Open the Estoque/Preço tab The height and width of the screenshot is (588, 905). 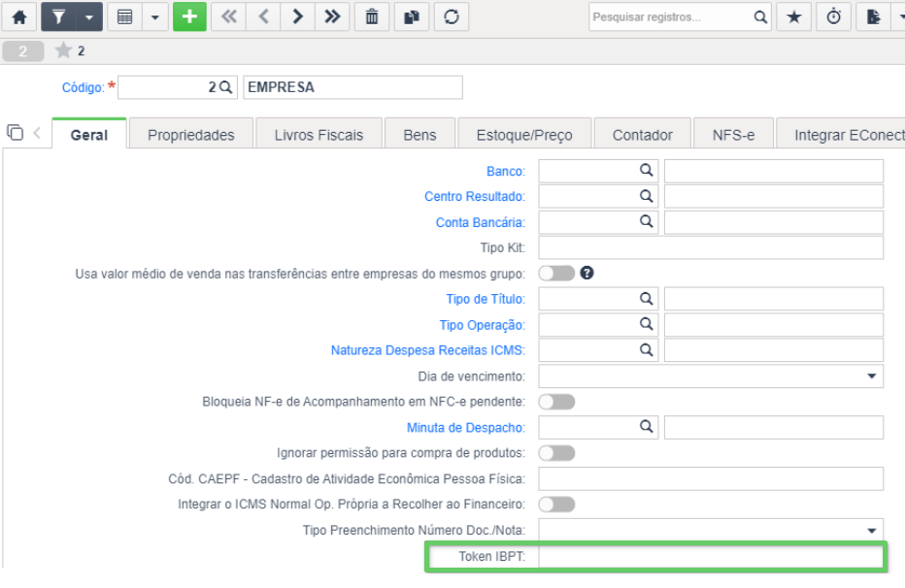tap(524, 134)
